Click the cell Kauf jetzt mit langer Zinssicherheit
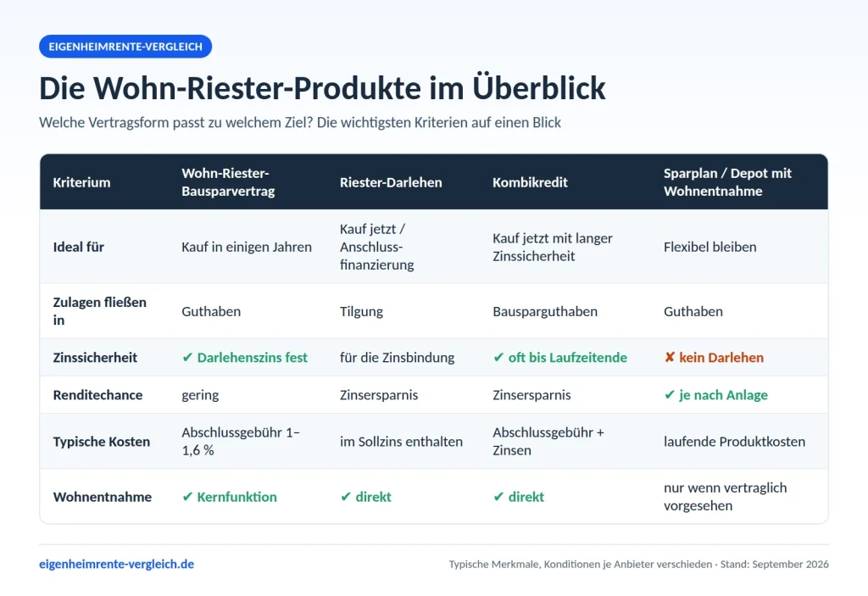 (x=553, y=247)
